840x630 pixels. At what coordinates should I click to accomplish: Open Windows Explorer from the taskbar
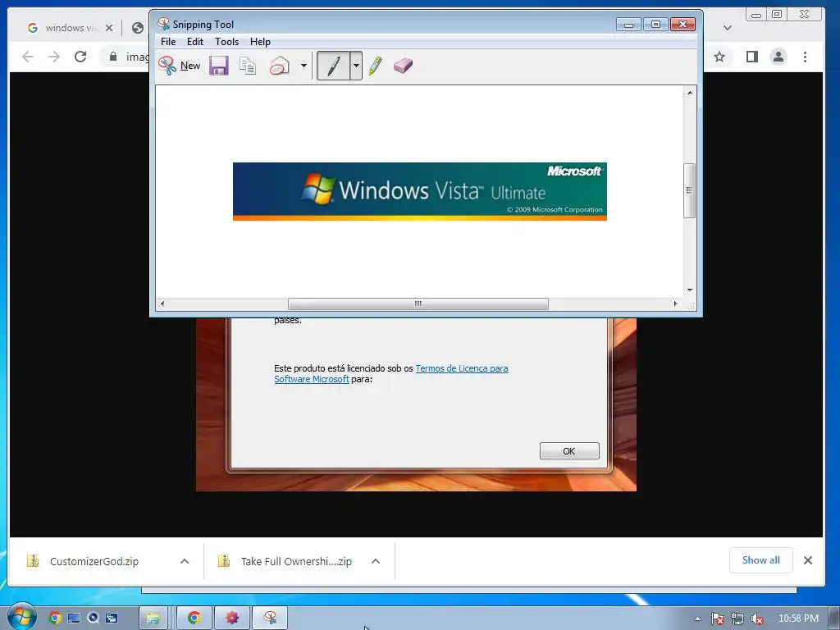[153, 619]
